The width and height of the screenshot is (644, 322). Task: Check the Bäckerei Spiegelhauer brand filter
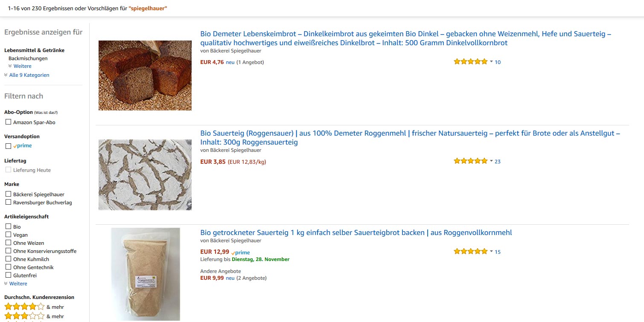(x=8, y=194)
